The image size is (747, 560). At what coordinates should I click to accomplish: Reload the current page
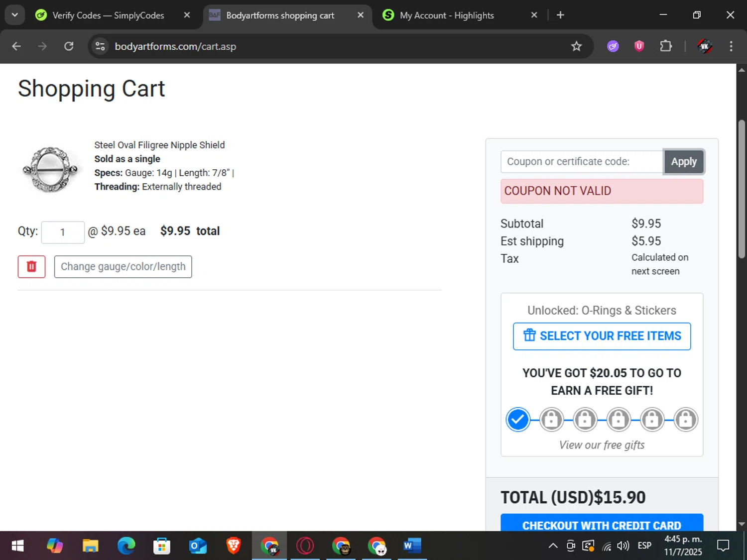click(x=69, y=46)
